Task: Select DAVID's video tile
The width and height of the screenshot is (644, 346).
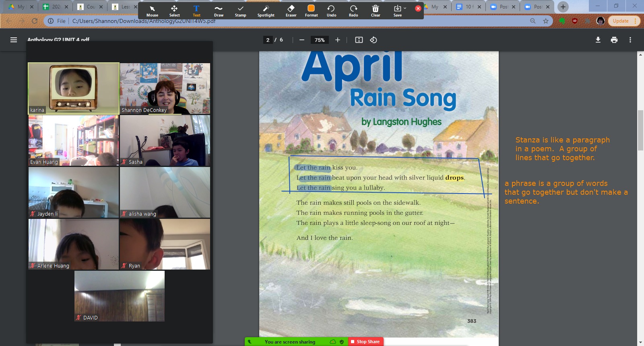Action: [120, 296]
